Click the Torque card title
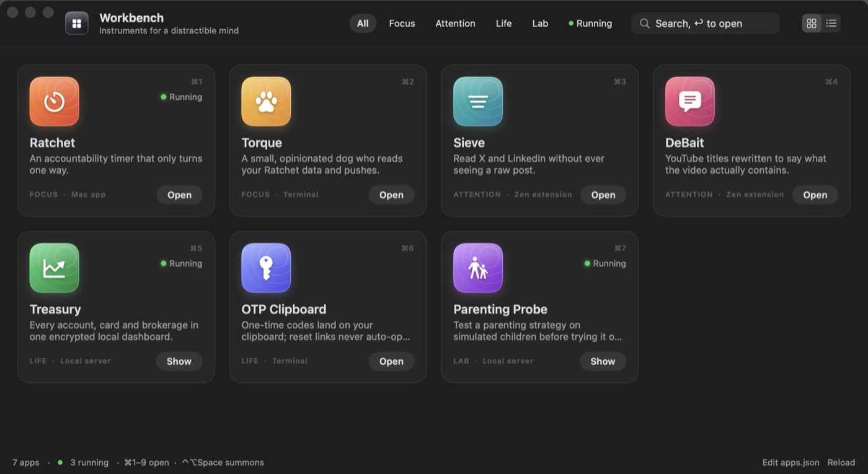The image size is (868, 474). tap(262, 143)
